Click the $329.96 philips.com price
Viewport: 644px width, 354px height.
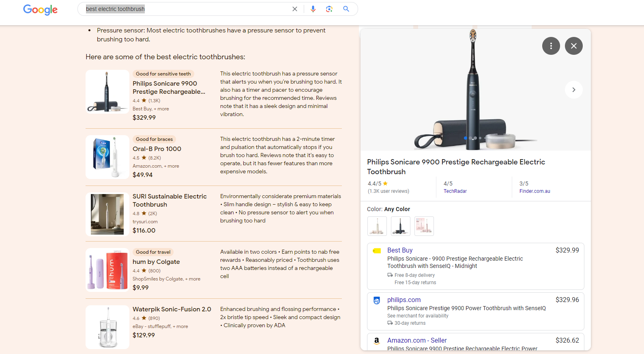pyautogui.click(x=567, y=300)
